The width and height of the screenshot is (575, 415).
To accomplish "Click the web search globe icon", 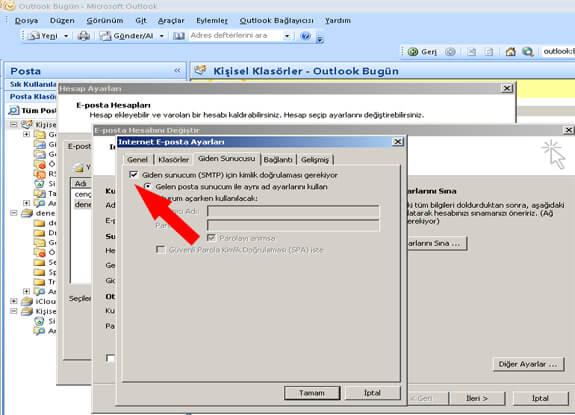I will click(528, 52).
